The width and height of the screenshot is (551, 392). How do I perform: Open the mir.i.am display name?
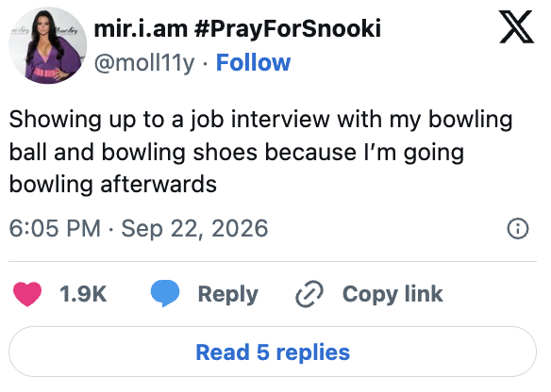coord(141,28)
